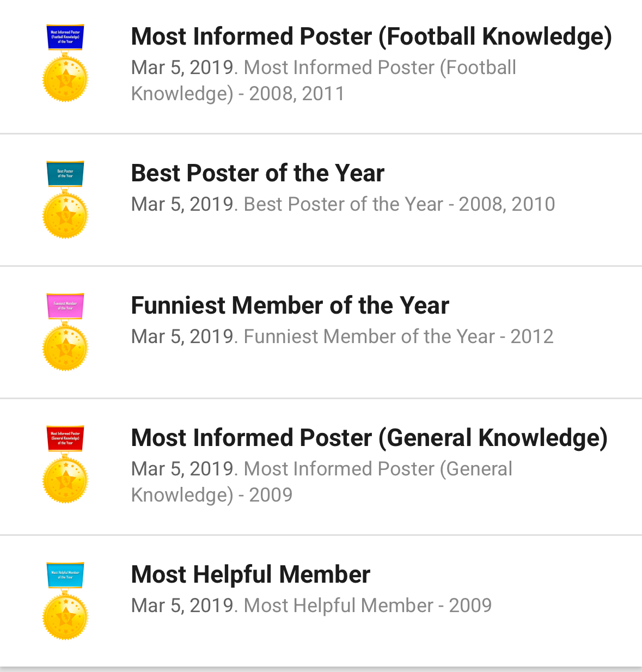The image size is (642, 672).
Task: Select 'Funniest Member of the Year - 2012' text
Action: coord(399,337)
